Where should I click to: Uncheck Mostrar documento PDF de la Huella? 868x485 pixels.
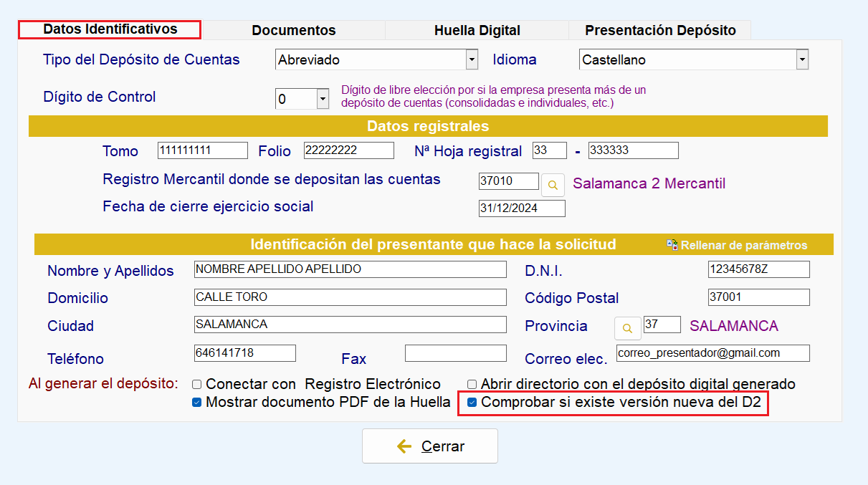(x=197, y=403)
